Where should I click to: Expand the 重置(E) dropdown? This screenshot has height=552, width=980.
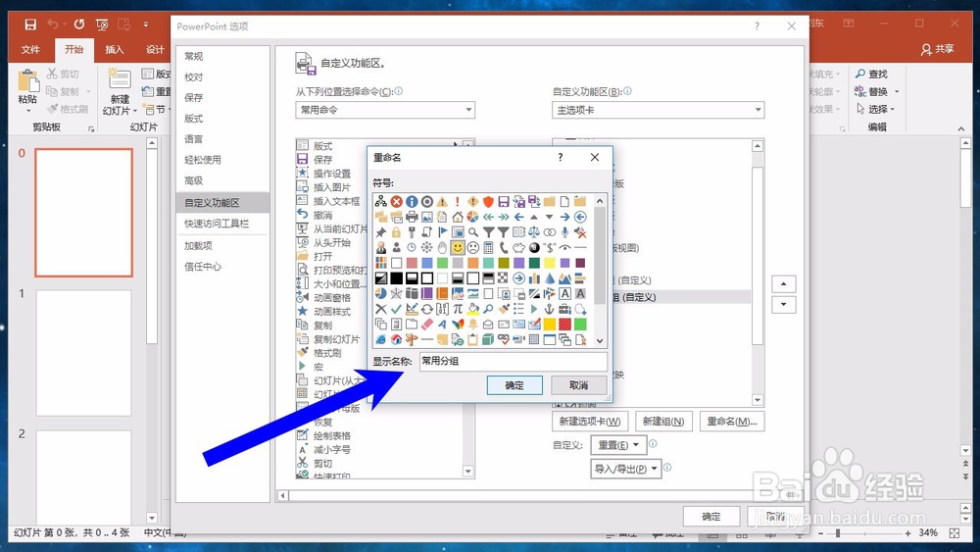(618, 445)
